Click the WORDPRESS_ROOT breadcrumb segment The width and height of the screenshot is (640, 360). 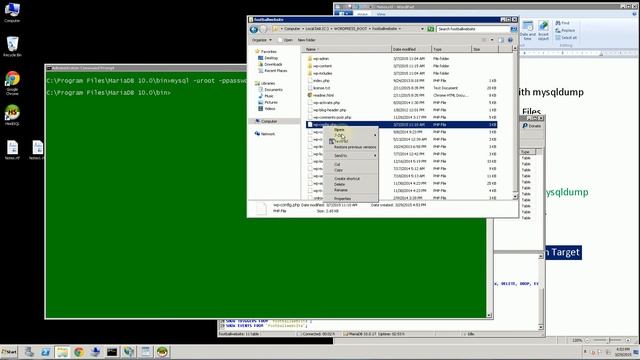point(350,29)
